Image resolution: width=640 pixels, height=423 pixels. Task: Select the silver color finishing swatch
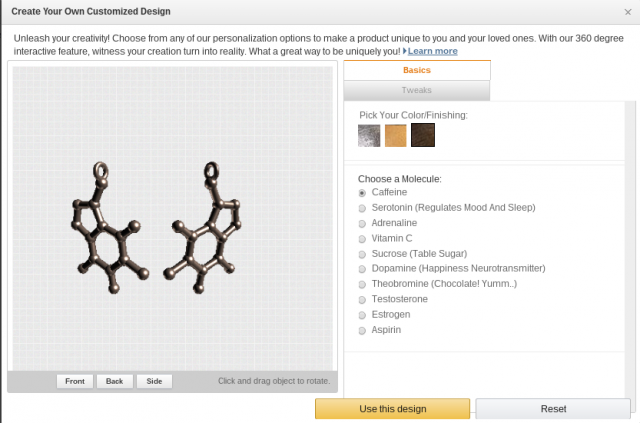[369, 136]
